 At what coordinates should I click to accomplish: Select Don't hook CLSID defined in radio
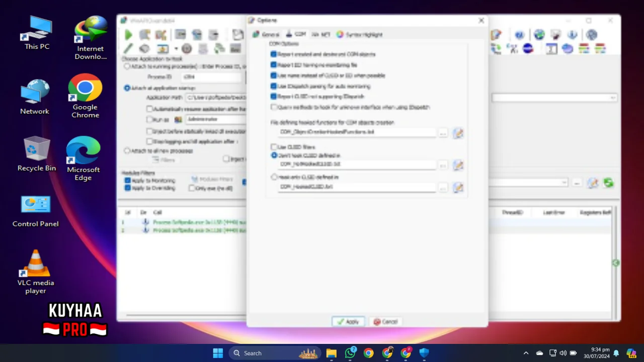274,155
